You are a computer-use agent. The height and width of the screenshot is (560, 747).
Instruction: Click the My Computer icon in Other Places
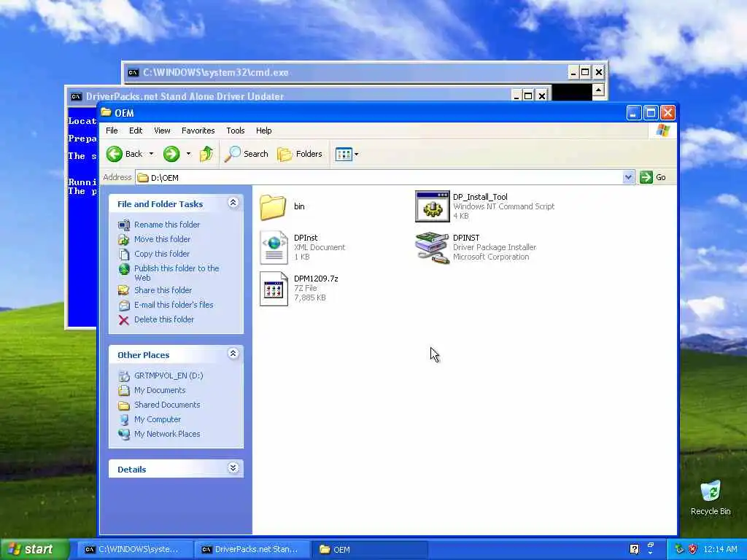124,419
